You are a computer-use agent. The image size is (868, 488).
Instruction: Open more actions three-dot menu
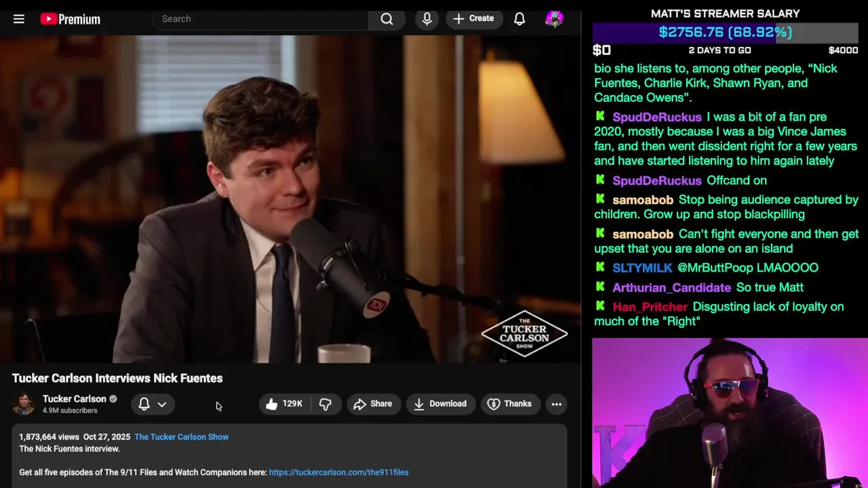pyautogui.click(x=556, y=404)
